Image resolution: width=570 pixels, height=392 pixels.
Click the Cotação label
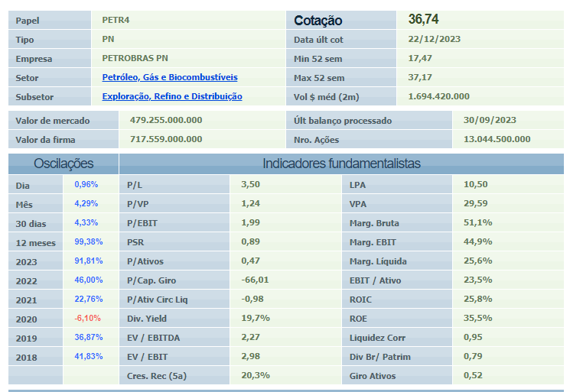[318, 21]
